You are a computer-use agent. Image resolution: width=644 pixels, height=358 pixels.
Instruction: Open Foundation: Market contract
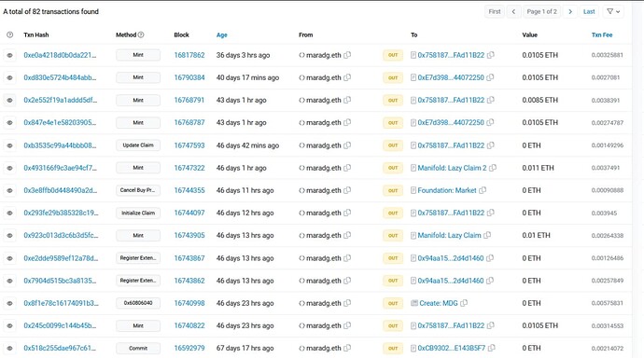pos(447,190)
